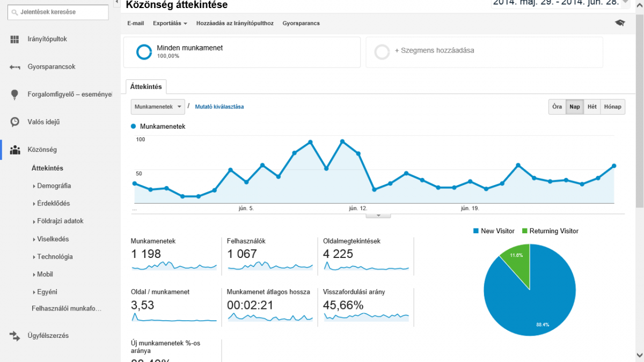Open Áttekintés in the sidebar
Image resolution: width=644 pixels, height=362 pixels.
tap(47, 168)
